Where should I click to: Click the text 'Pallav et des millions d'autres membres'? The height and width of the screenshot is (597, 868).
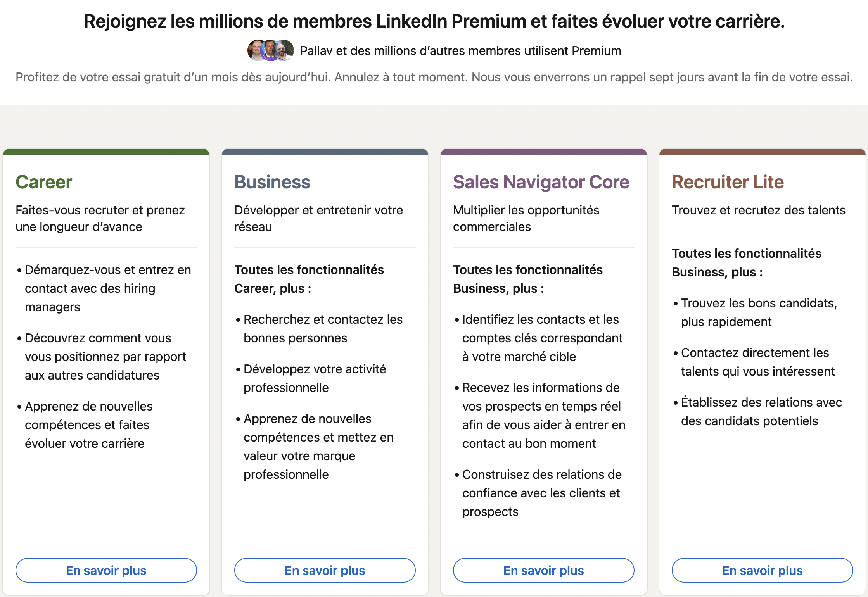click(460, 50)
